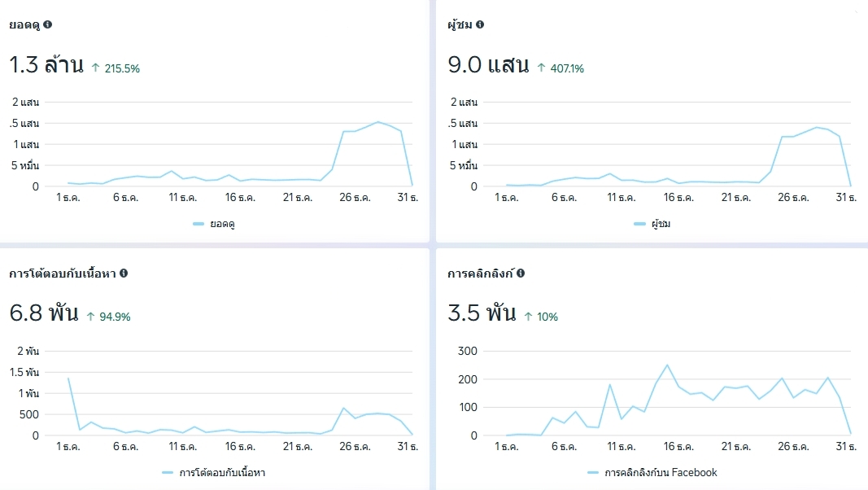Click the green up arrow before 215.5%
The image size is (868, 490).
pos(96,68)
